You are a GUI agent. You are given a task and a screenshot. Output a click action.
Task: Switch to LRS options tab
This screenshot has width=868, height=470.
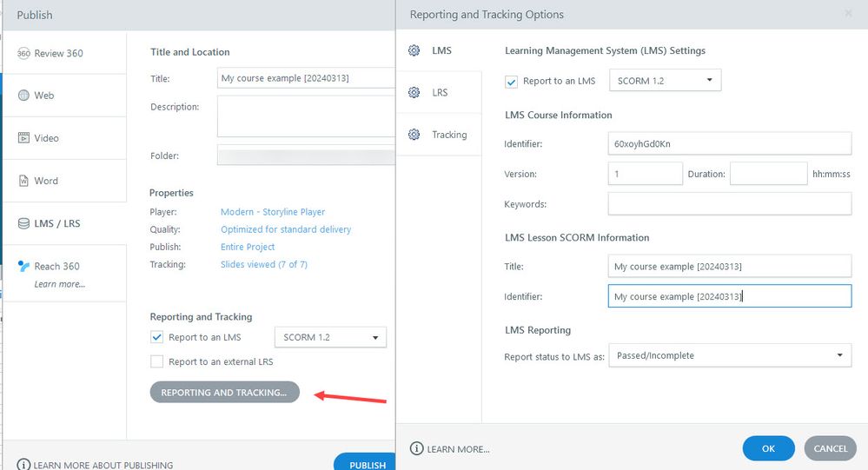(x=439, y=92)
